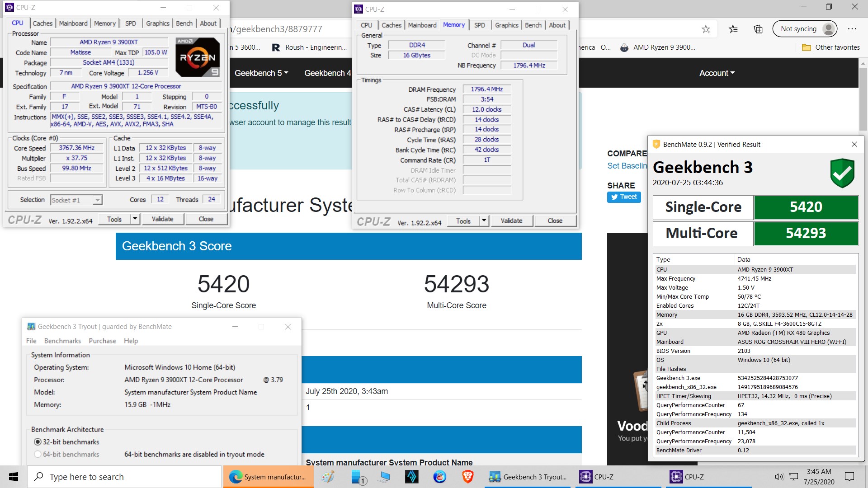This screenshot has height=488, width=868.
Task: Click the Set Baseline link
Action: pyautogui.click(x=627, y=166)
